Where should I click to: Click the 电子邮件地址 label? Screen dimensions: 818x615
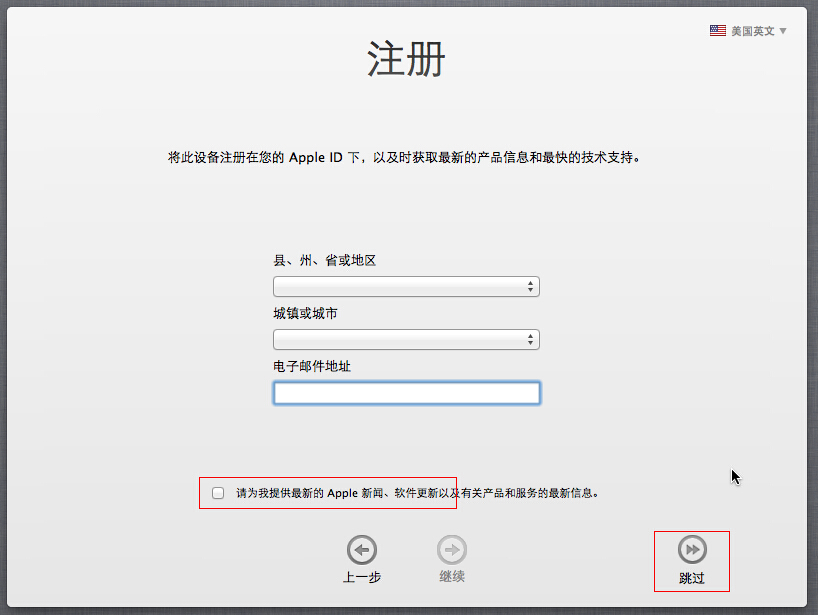312,366
